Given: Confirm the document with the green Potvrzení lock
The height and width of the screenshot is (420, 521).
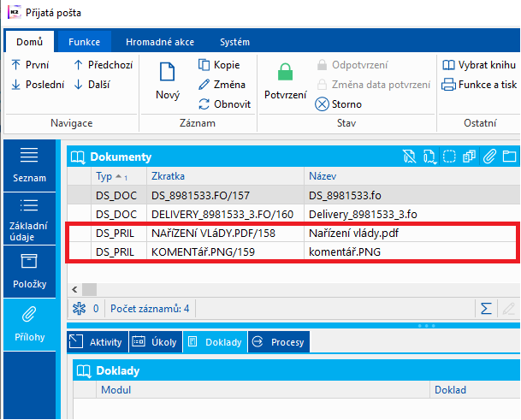Looking at the screenshot, I should (x=286, y=81).
